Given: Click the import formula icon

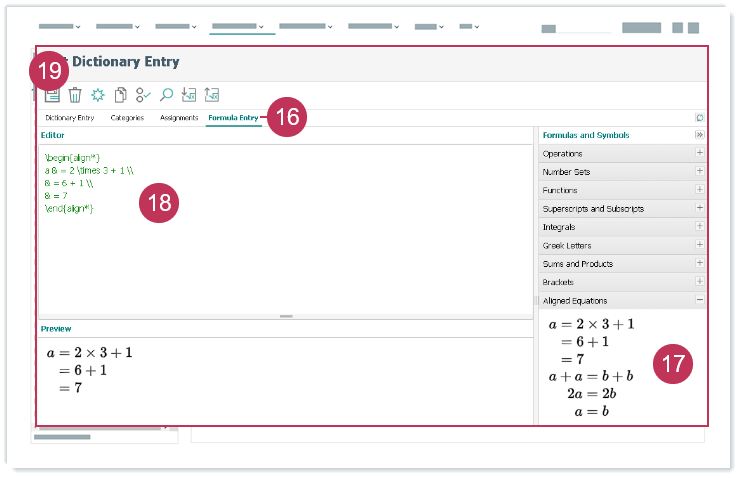Looking at the screenshot, I should [189, 95].
